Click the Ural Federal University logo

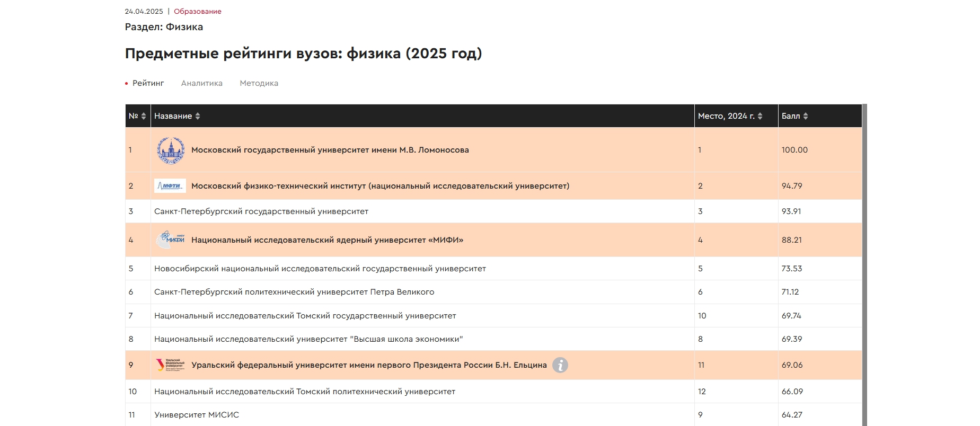[x=170, y=365]
